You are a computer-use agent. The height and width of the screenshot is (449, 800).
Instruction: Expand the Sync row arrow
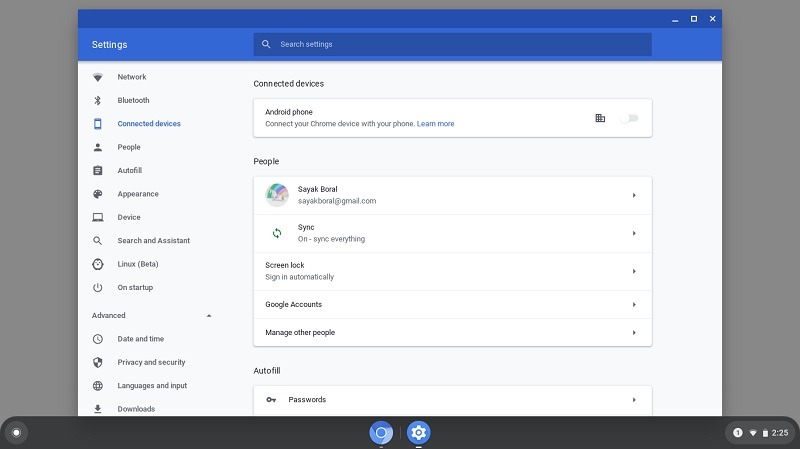634,234
